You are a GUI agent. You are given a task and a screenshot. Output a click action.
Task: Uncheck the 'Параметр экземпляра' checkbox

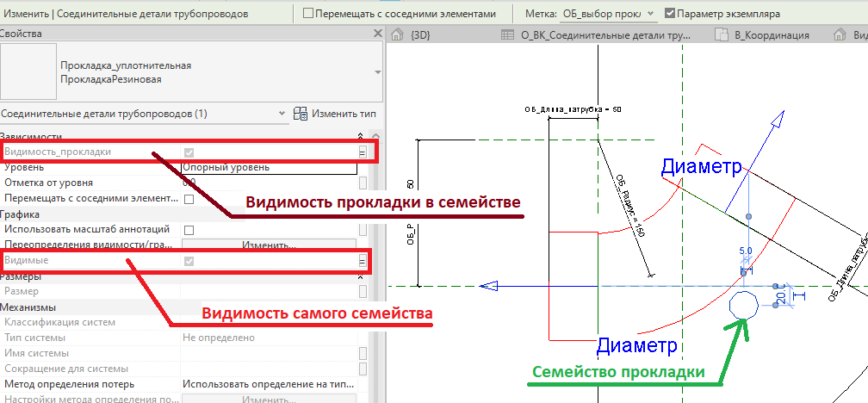pyautogui.click(x=670, y=14)
